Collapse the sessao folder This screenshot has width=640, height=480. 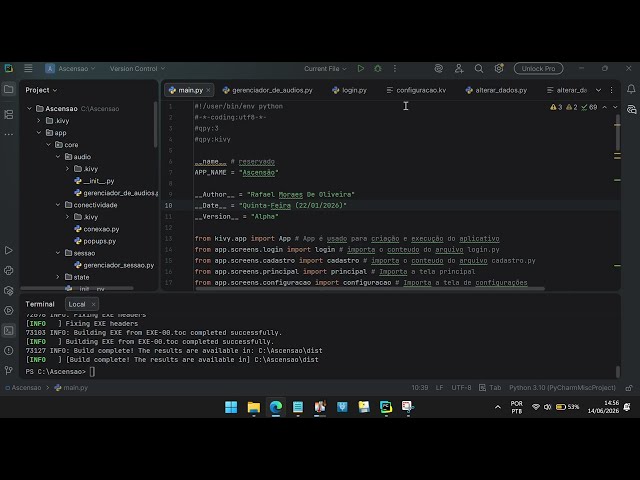click(x=58, y=253)
